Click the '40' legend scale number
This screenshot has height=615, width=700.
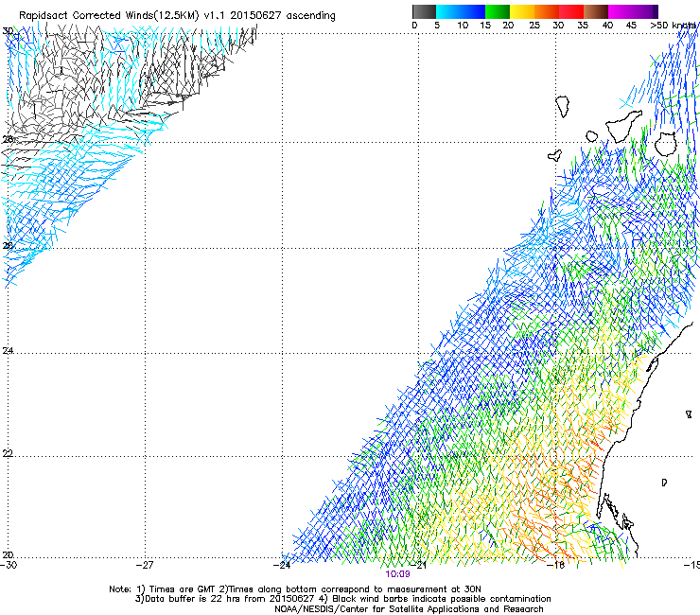tap(607, 26)
